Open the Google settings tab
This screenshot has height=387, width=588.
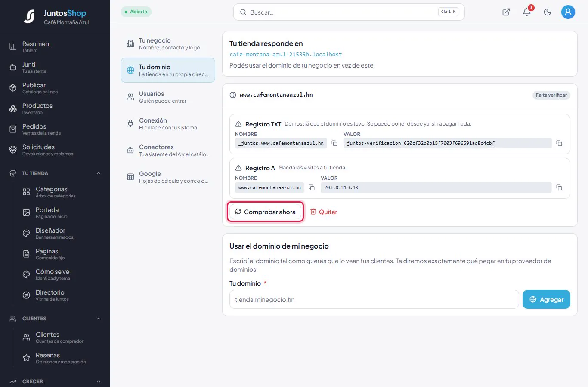coord(168,177)
